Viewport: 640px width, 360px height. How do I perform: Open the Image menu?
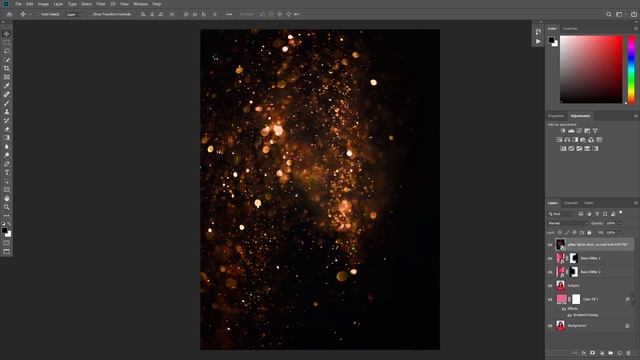(43, 4)
